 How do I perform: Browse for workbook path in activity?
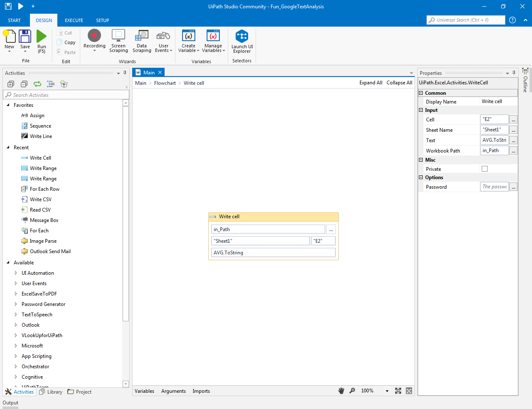coord(331,229)
